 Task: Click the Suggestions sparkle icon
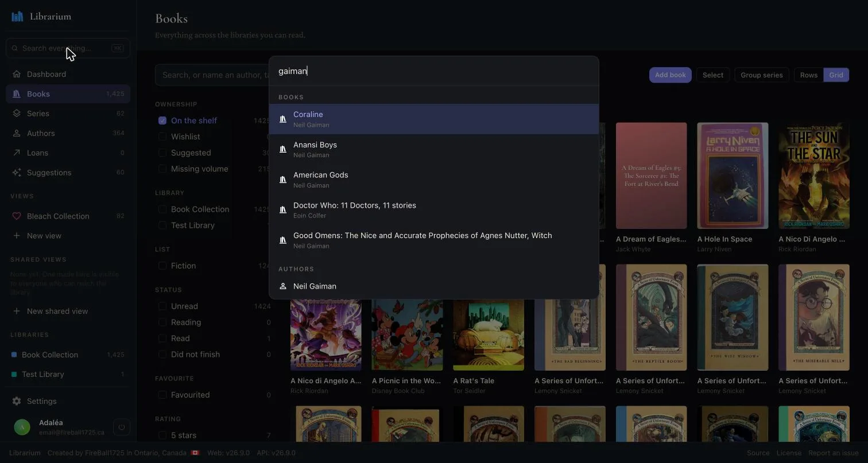pyautogui.click(x=17, y=172)
